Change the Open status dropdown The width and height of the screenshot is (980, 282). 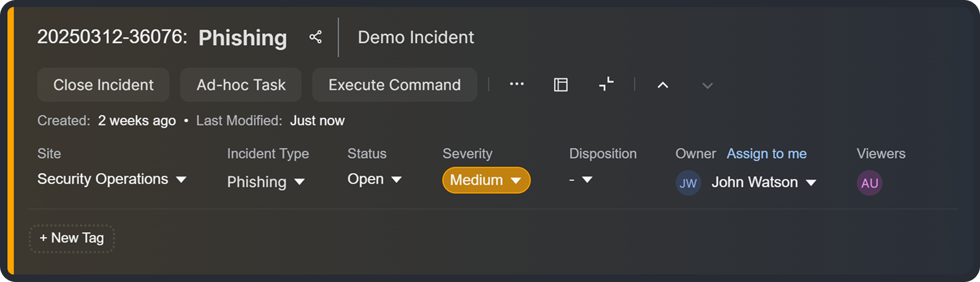374,180
